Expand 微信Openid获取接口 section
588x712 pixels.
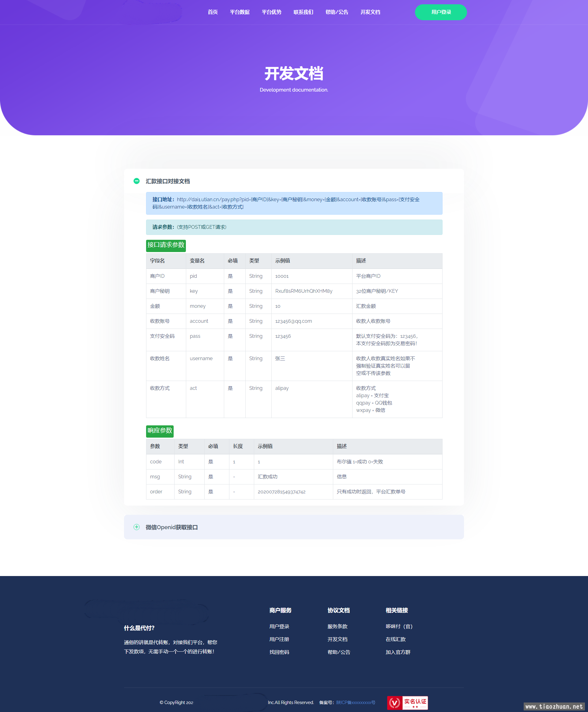(x=172, y=527)
